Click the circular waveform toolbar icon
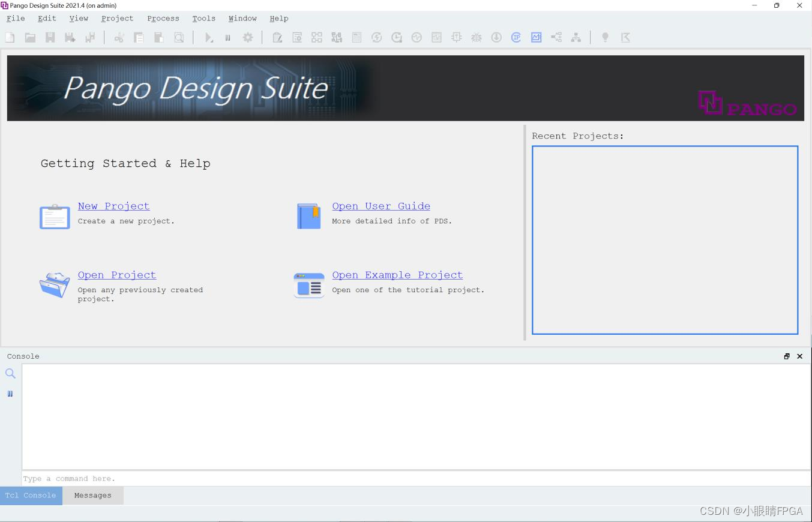The height and width of the screenshot is (522, 812). [x=417, y=37]
